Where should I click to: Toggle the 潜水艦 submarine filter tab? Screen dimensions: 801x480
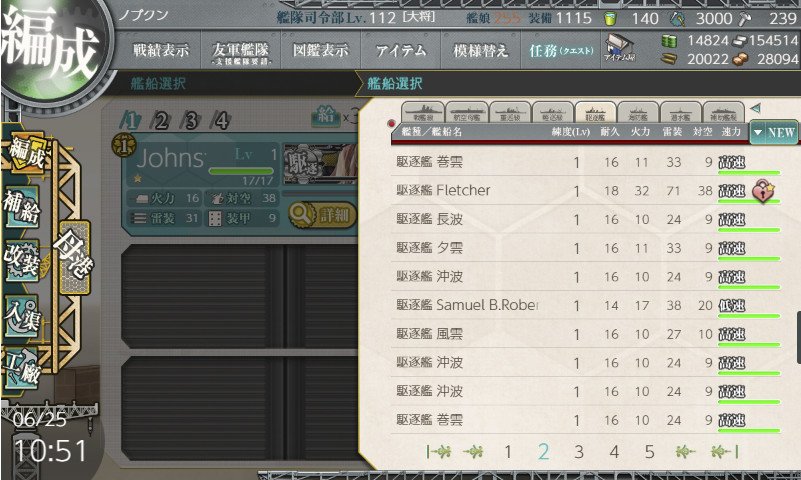(x=680, y=112)
